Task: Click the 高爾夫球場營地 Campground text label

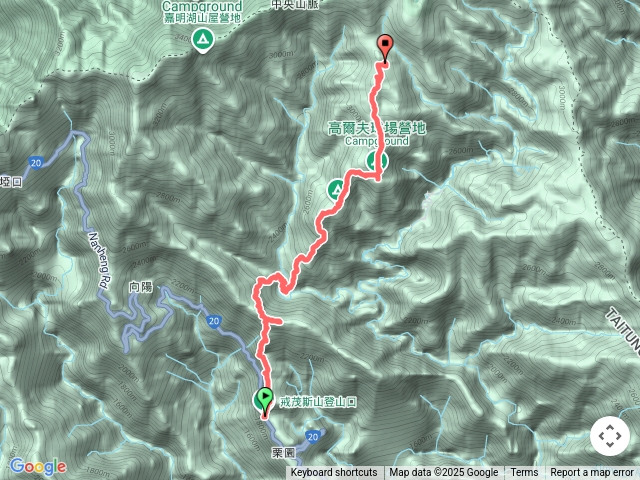Action: tap(376, 134)
